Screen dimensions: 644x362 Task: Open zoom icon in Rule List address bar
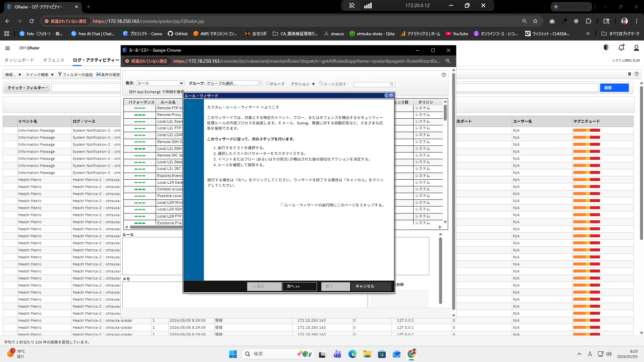coord(448,61)
